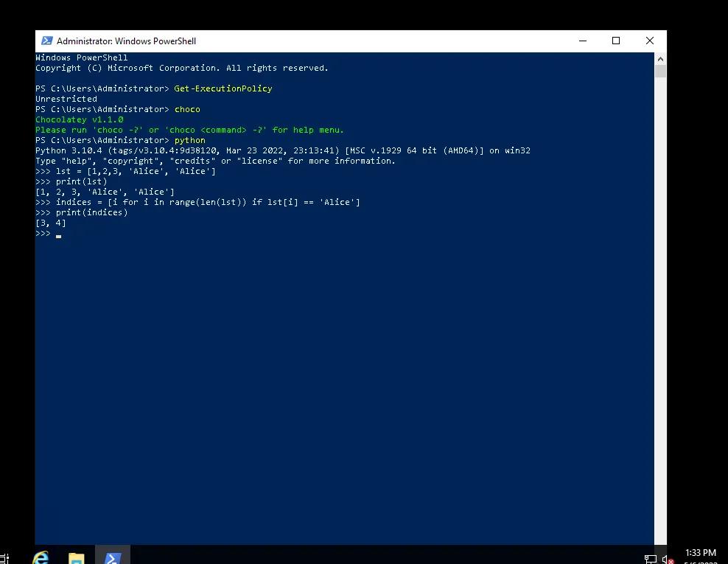Click the 'lst = [1,2,3, 'Alice', 'Alice']' line
Viewport: 728px width, 564px height.
click(125, 171)
